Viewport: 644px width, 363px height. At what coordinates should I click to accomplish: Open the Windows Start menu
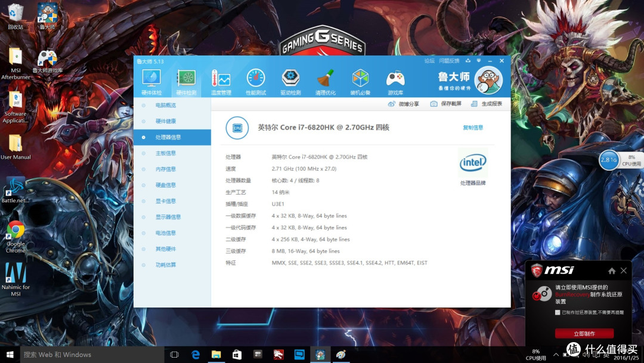pyautogui.click(x=10, y=355)
